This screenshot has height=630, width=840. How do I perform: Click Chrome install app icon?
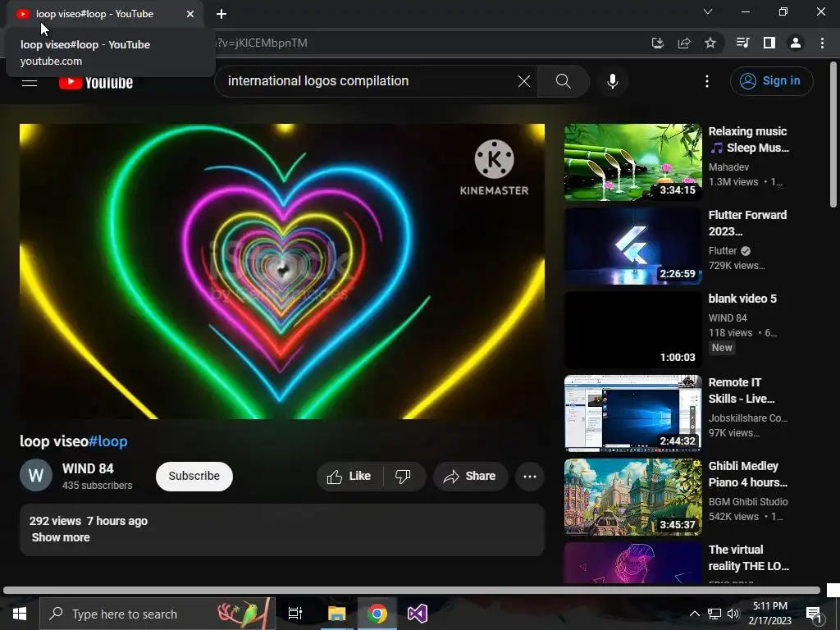coord(658,43)
